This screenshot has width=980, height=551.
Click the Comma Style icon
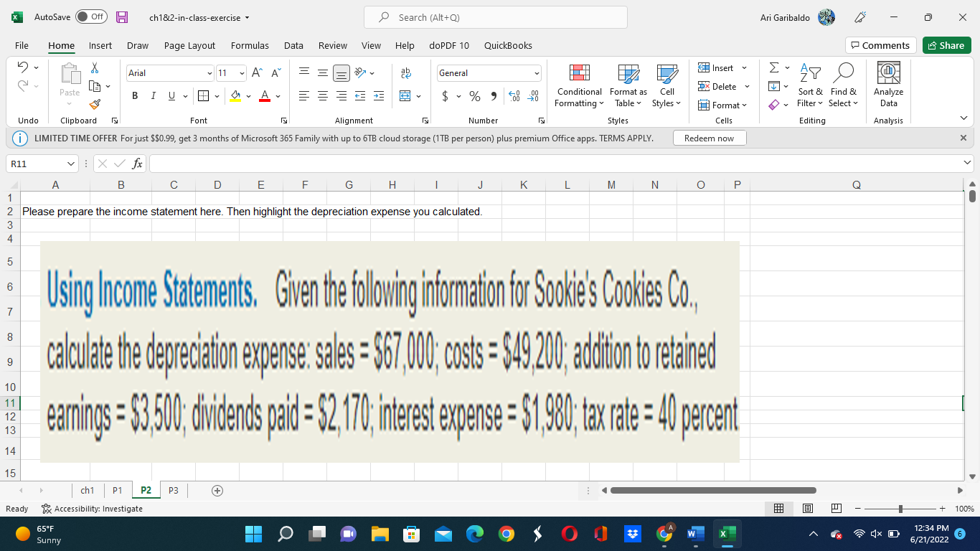[x=494, y=96]
